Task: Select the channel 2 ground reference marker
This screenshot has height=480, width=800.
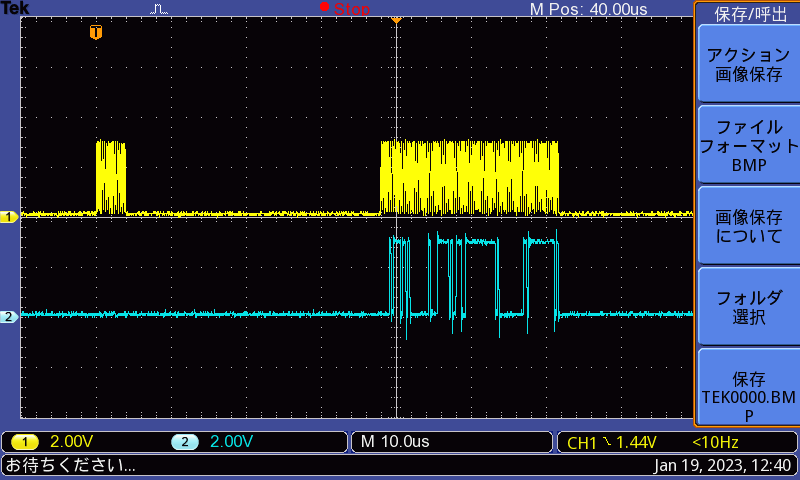Action: (x=9, y=317)
